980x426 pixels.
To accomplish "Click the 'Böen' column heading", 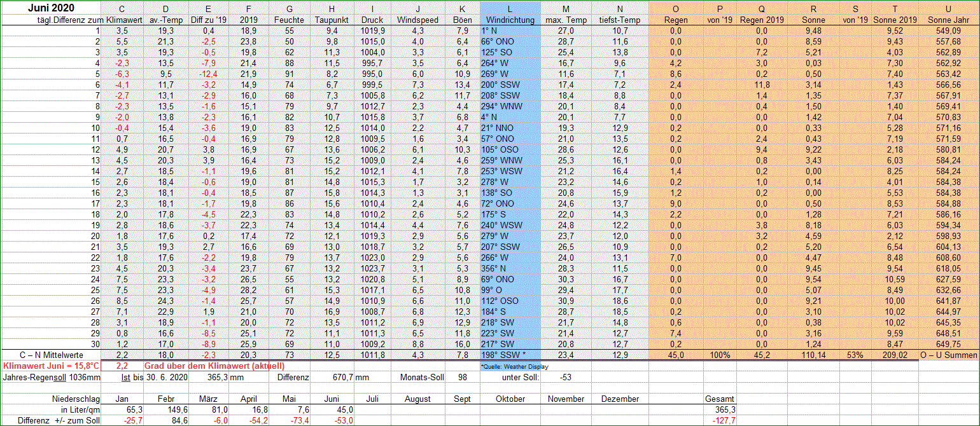I will click(463, 20).
